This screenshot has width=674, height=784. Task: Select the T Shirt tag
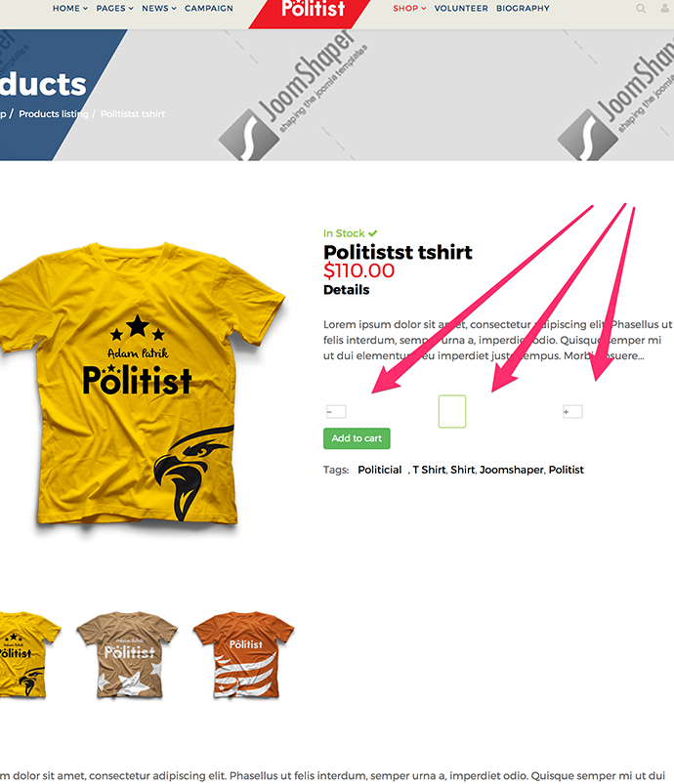pos(429,470)
